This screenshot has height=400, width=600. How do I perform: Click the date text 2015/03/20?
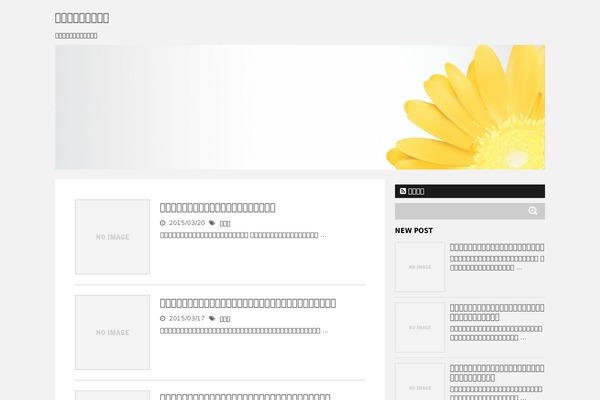(187, 223)
